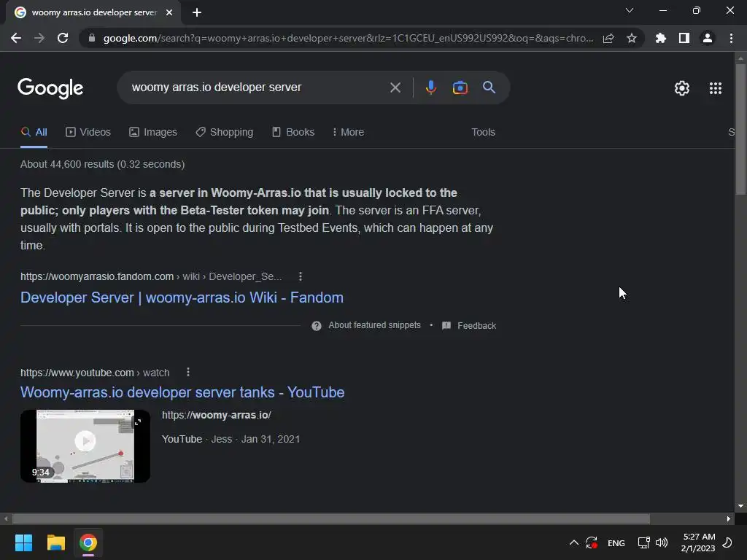Image resolution: width=747 pixels, height=560 pixels.
Task: Open the network display tray icon
Action: 643,542
